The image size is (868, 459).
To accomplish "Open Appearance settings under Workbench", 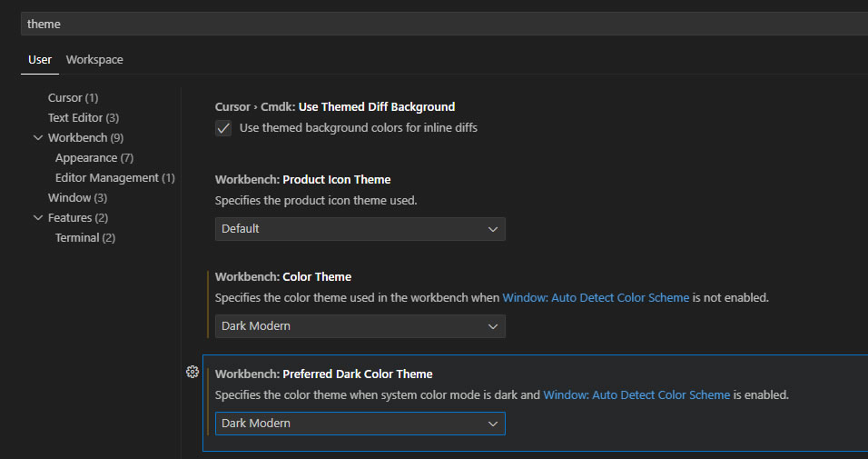I will 94,158.
